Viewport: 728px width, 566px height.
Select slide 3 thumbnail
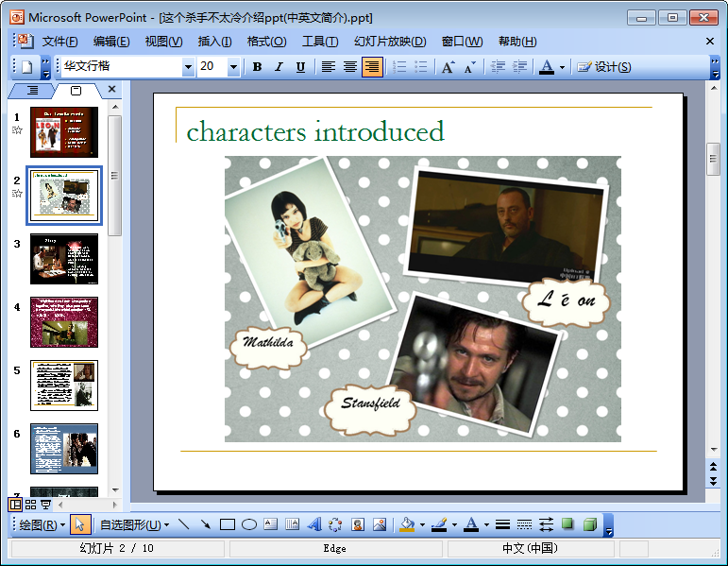pos(64,259)
